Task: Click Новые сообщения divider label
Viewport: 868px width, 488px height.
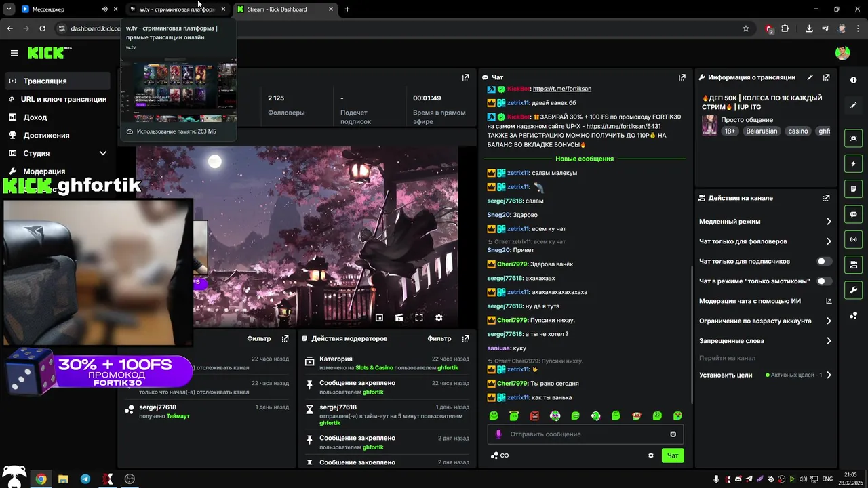Action: 585,159
